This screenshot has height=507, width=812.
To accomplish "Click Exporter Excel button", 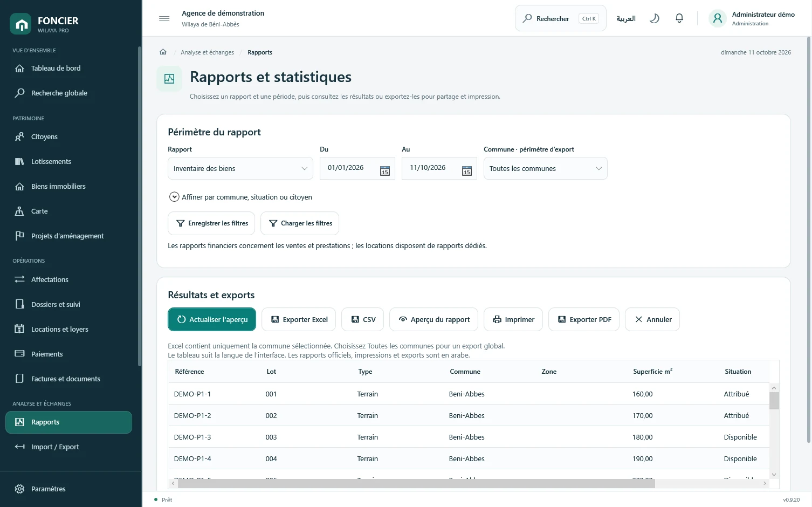I will click(299, 320).
